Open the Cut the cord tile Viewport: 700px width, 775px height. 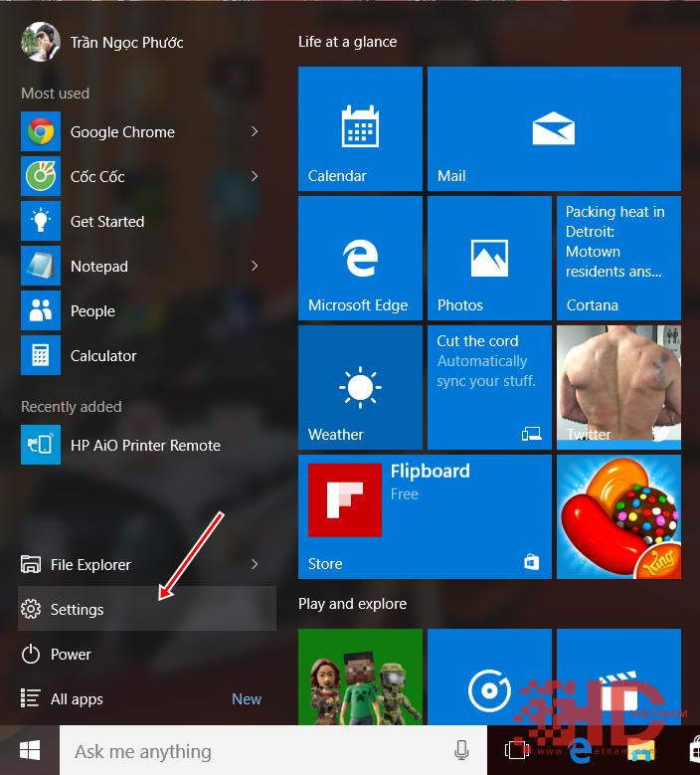[489, 388]
